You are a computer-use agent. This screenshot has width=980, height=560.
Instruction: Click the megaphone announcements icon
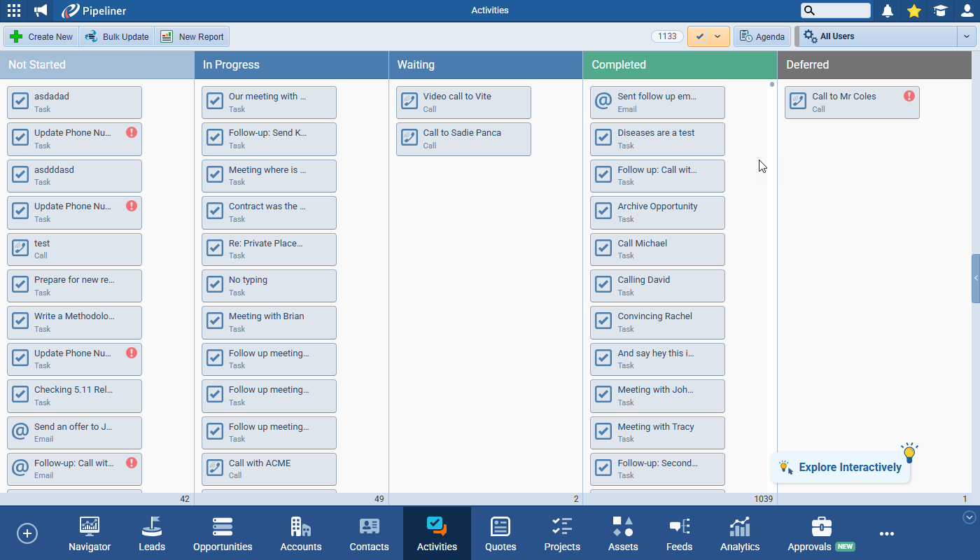click(41, 10)
